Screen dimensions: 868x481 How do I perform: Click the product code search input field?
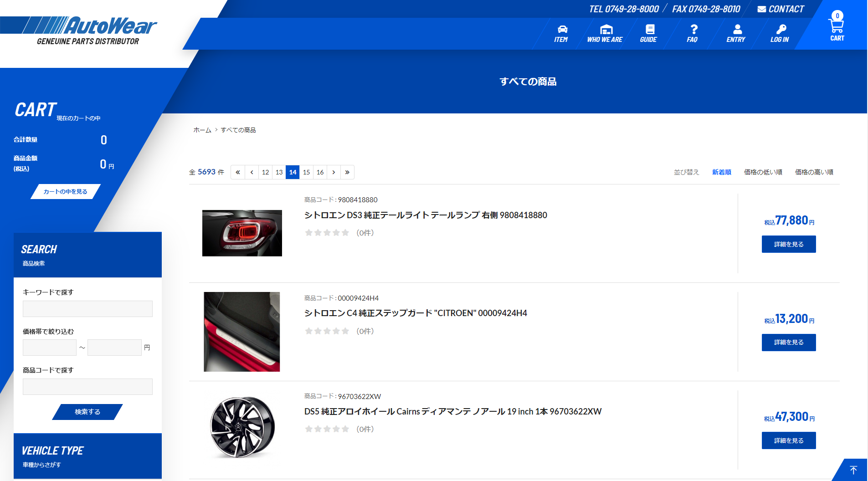(x=87, y=387)
